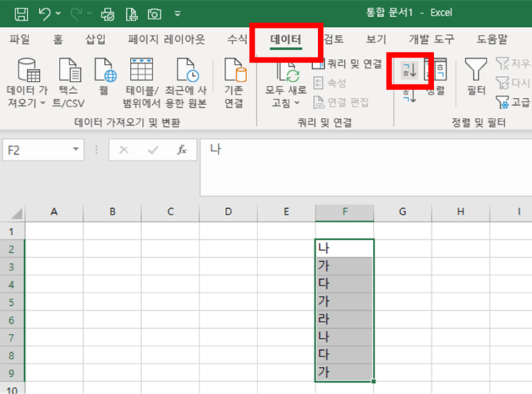Click cell F9 containing 가

coord(345,373)
